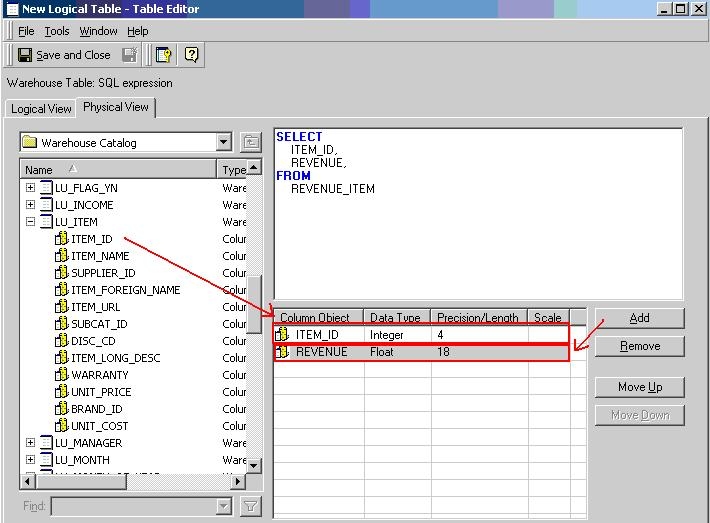710x523 pixels.
Task: Open the Warehouse Catalog dropdown
Action: [223, 143]
